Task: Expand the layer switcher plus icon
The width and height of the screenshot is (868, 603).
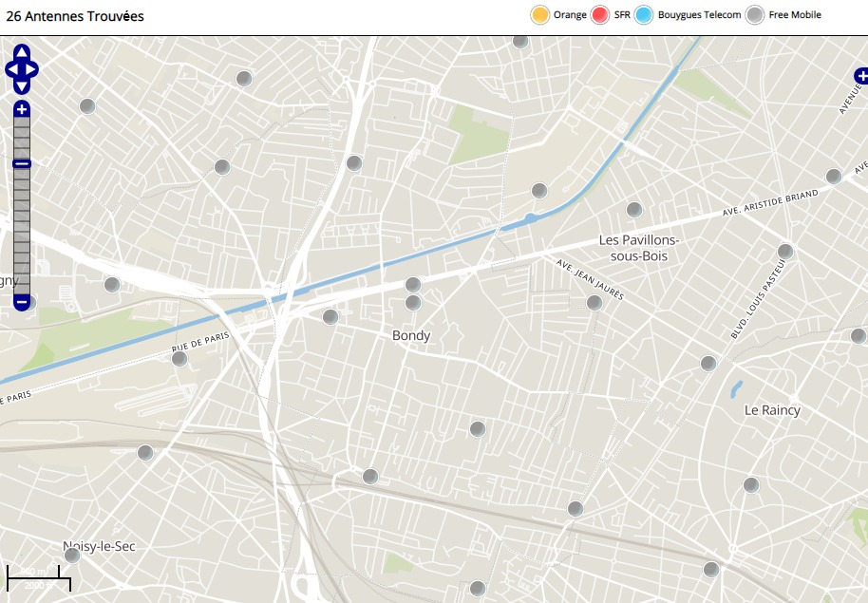Action: [x=860, y=75]
